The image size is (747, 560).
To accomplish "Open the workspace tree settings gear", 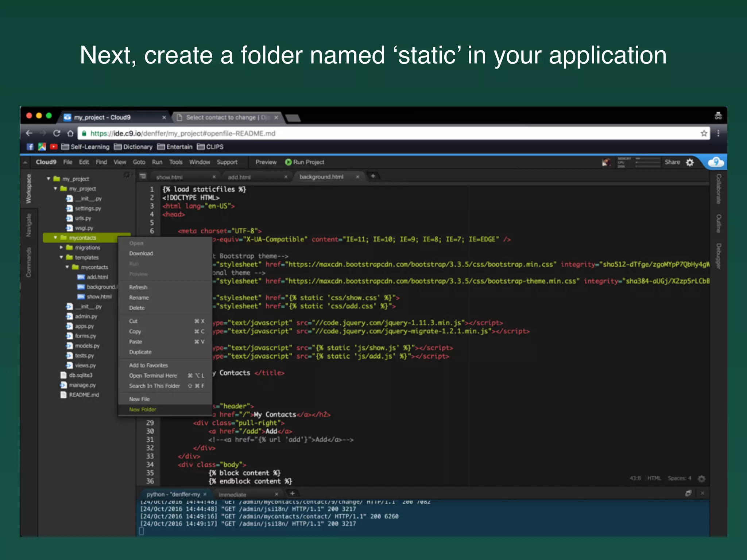I will [x=127, y=175].
